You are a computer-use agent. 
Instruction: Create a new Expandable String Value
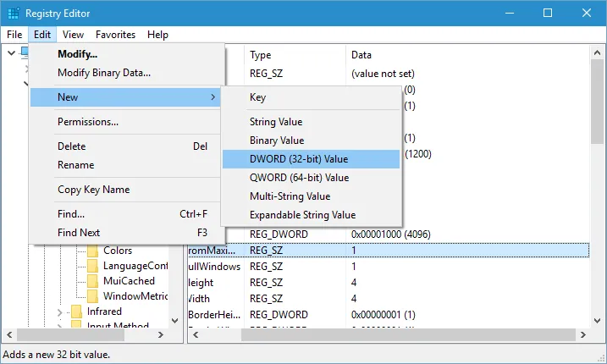(x=311, y=215)
